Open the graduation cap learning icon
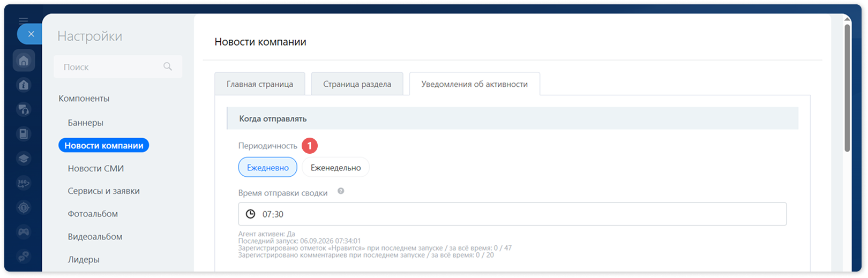The width and height of the screenshot is (868, 278). 24,159
